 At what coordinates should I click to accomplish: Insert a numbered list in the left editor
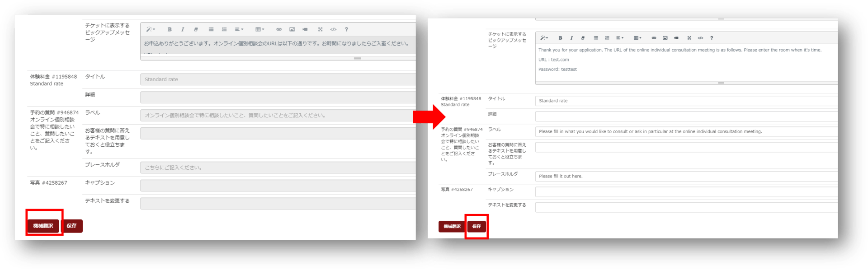coord(224,29)
